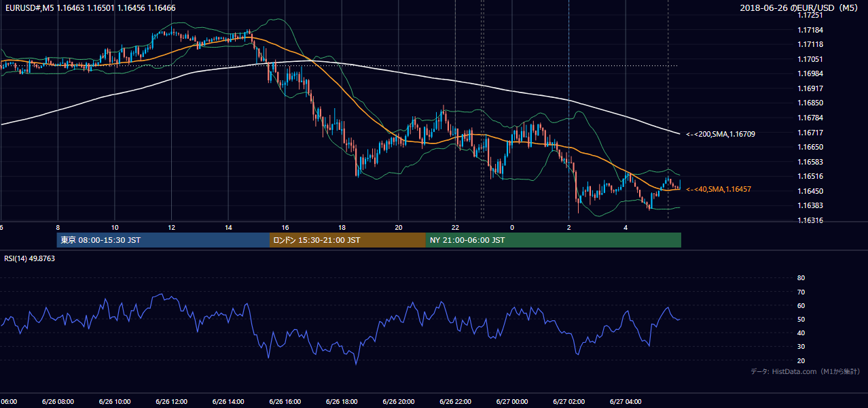868x408 pixels.
Task: Click the 6/26 10:00 time label
Action: tap(114, 401)
